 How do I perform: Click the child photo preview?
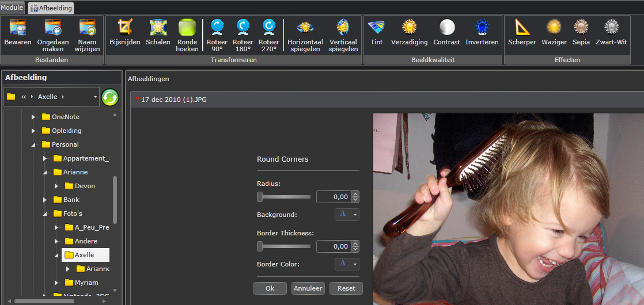point(509,209)
